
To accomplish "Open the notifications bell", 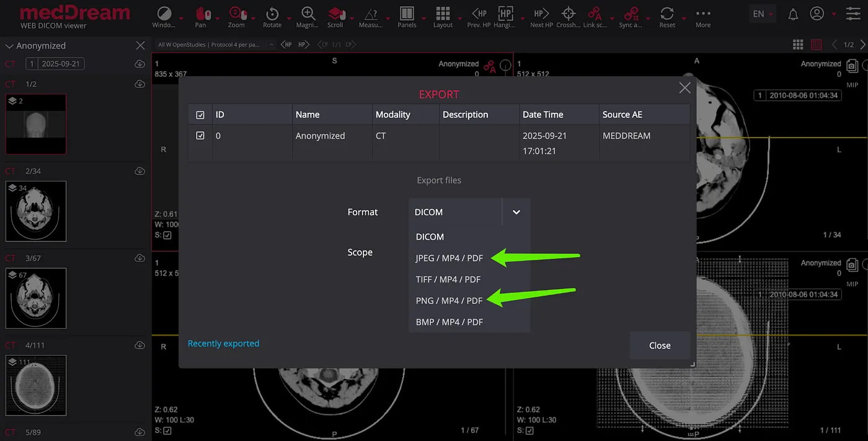I will pos(793,14).
